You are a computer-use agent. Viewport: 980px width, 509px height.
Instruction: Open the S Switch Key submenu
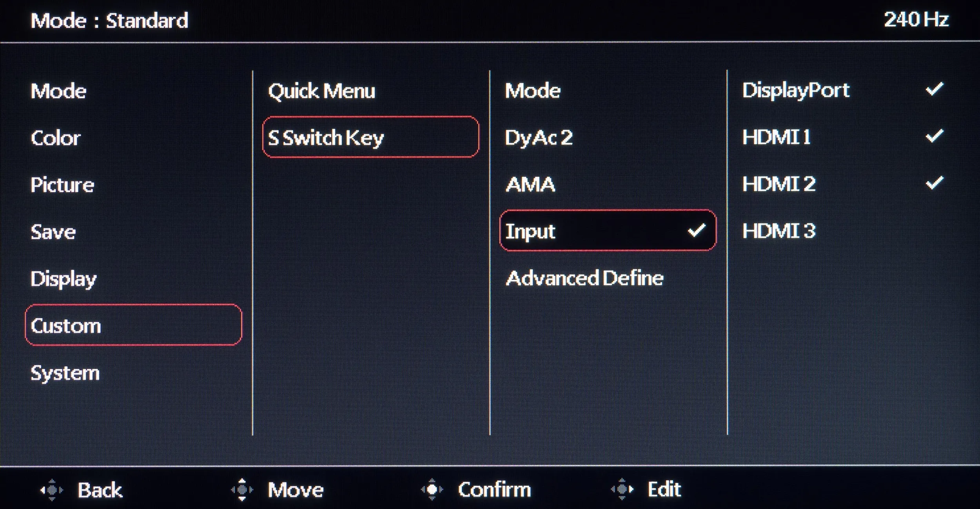(x=370, y=137)
